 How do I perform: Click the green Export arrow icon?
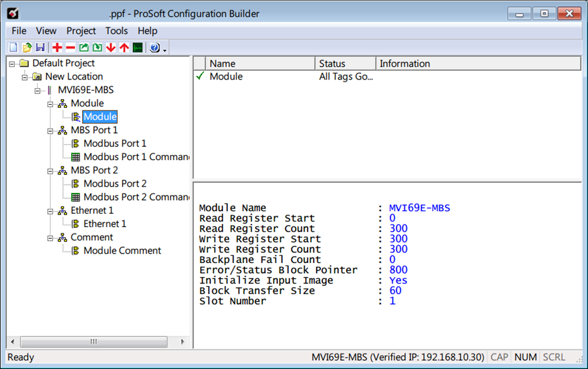point(84,47)
